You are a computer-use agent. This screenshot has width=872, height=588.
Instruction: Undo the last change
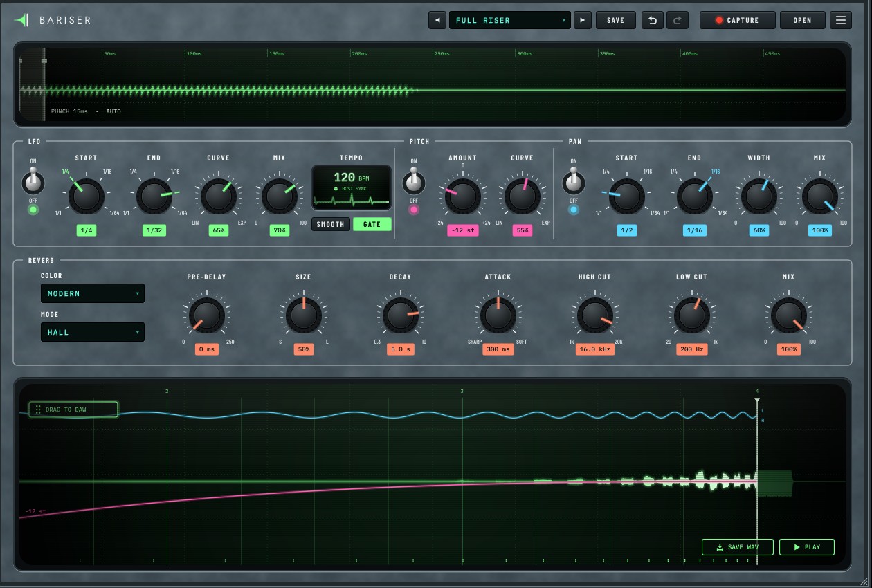(x=652, y=20)
